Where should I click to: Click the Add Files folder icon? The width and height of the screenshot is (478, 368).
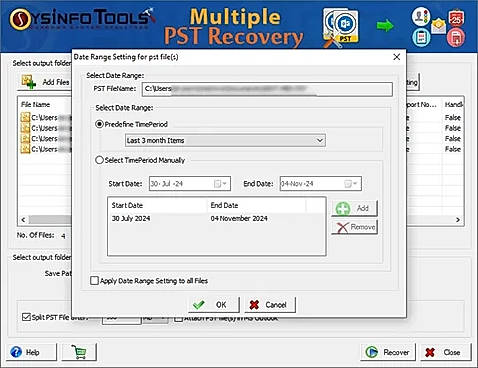click(29, 82)
